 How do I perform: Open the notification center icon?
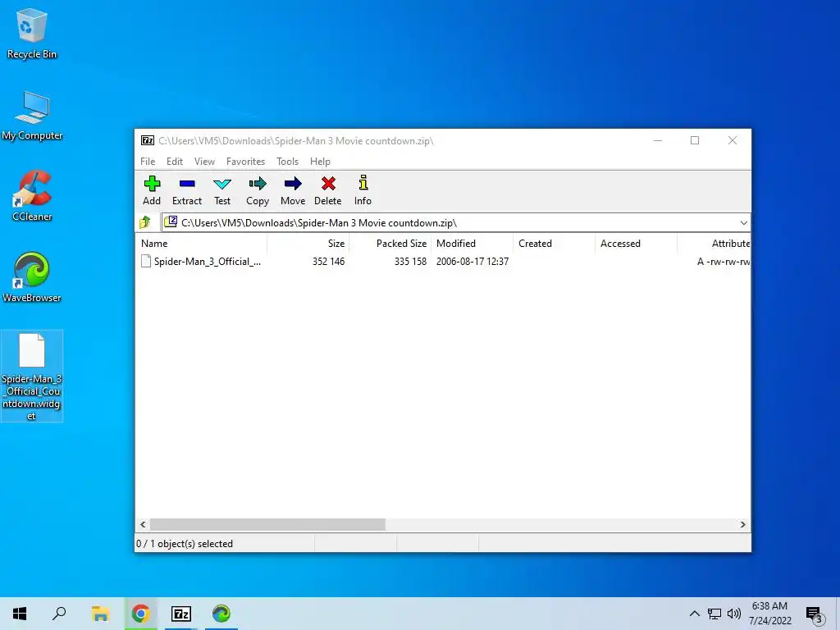[x=815, y=614]
